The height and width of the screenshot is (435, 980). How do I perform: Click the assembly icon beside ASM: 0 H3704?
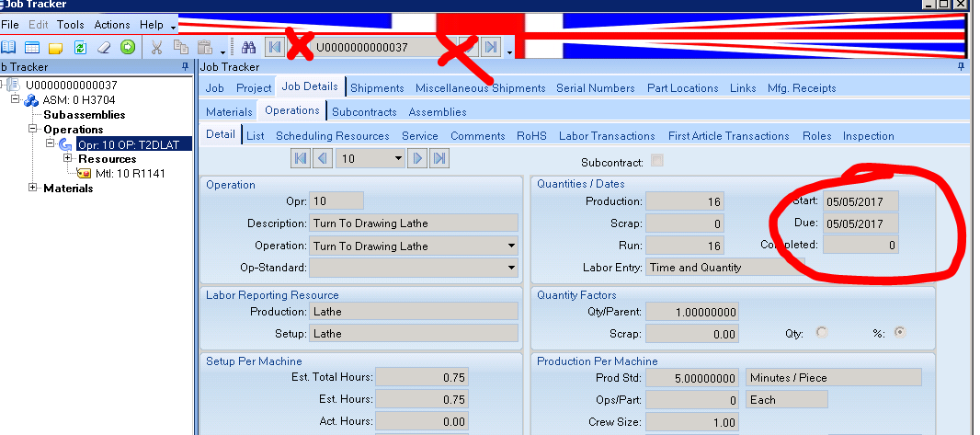pos(31,100)
